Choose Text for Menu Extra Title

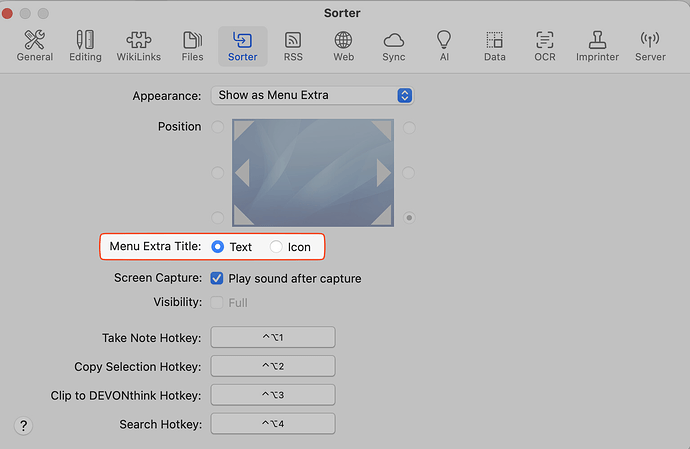click(x=218, y=247)
